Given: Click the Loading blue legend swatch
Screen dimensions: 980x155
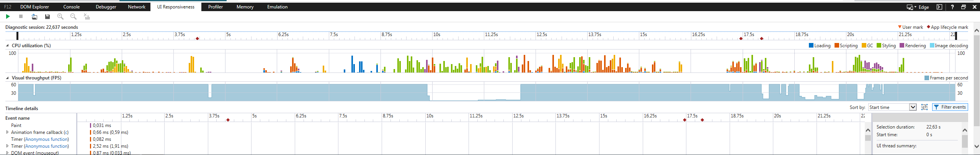Looking at the screenshot, I should point(811,45).
